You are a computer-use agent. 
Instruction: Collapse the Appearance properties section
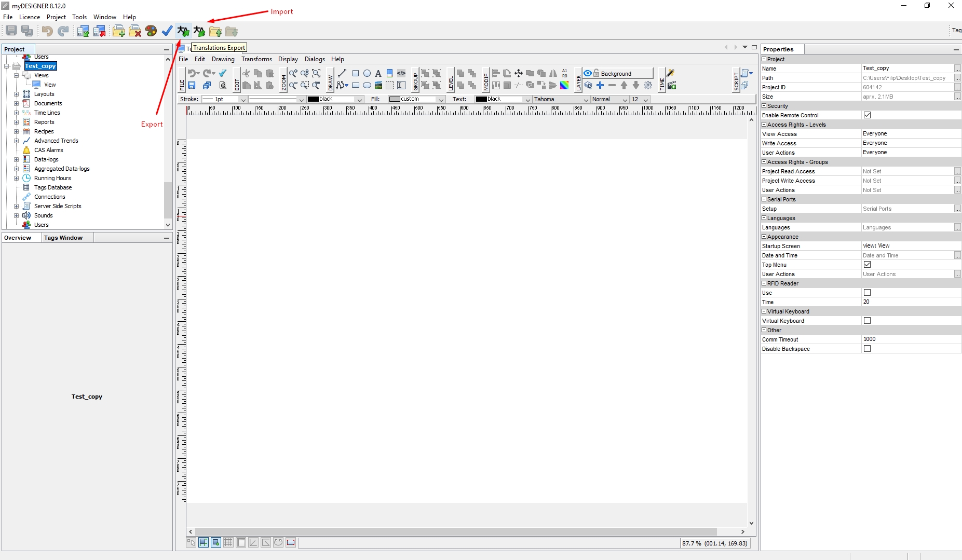[x=764, y=237]
